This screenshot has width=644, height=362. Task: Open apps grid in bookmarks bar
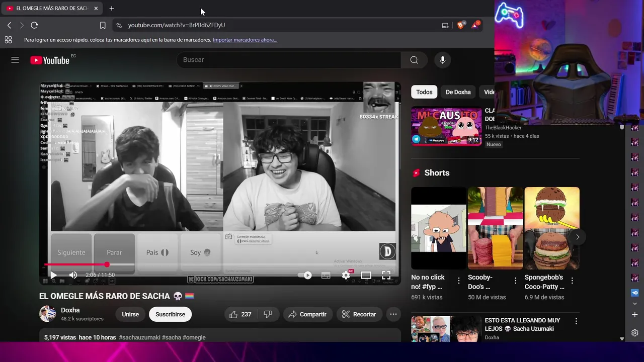pyautogui.click(x=8, y=40)
